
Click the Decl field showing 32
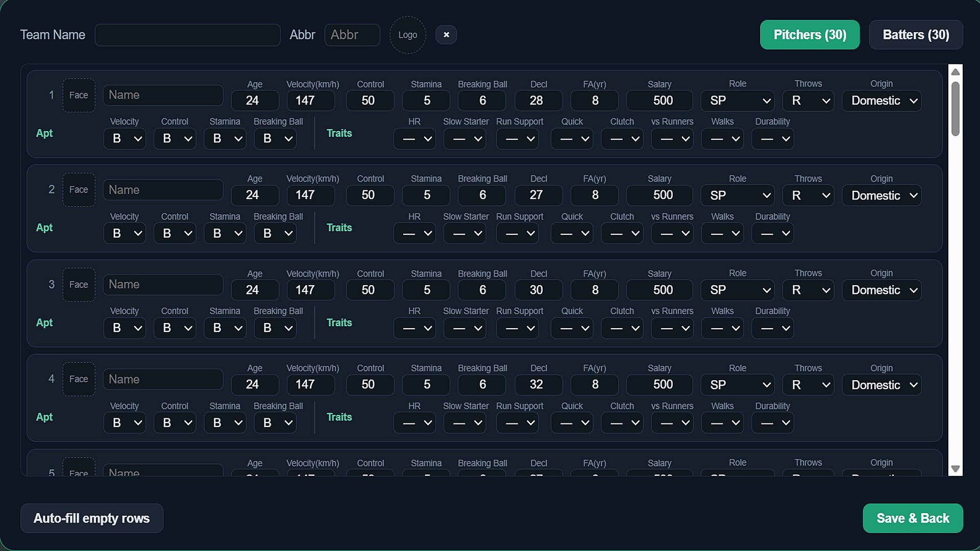[x=538, y=385]
